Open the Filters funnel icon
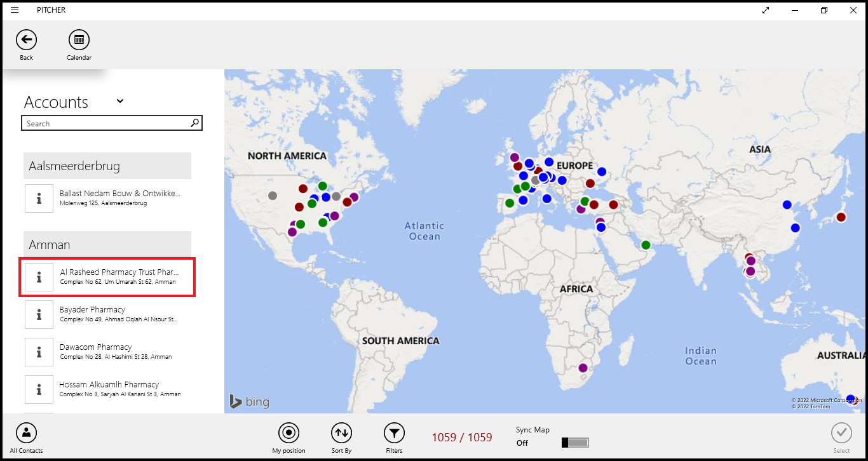This screenshot has height=461, width=868. 394,433
